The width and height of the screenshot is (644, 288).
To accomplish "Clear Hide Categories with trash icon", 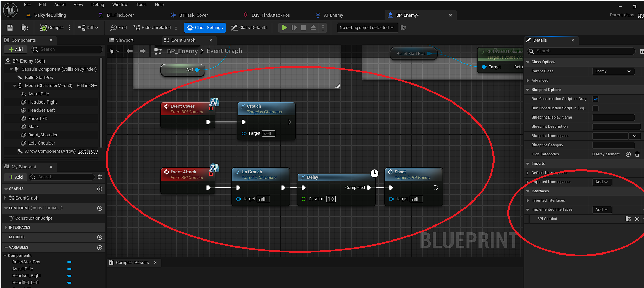I will (637, 154).
